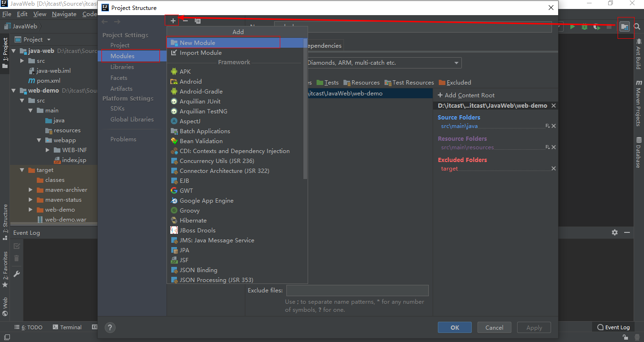
Task: Select index.jsp in project tree
Action: [70, 160]
